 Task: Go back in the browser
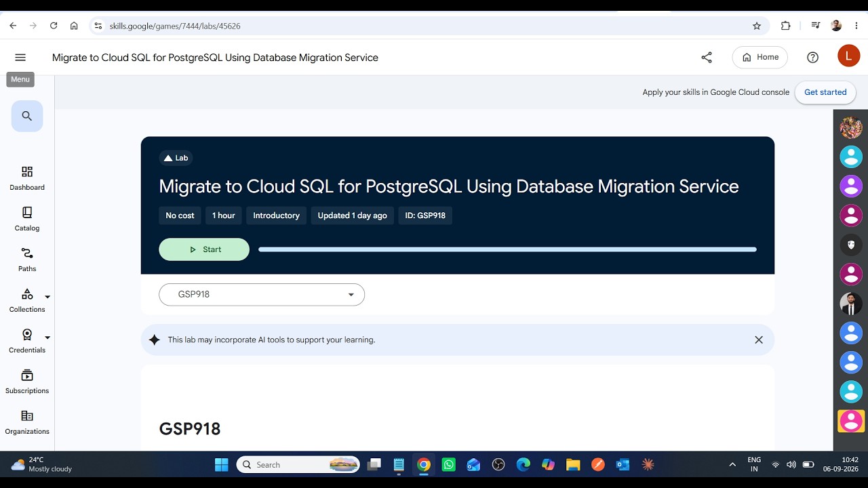coord(13,26)
